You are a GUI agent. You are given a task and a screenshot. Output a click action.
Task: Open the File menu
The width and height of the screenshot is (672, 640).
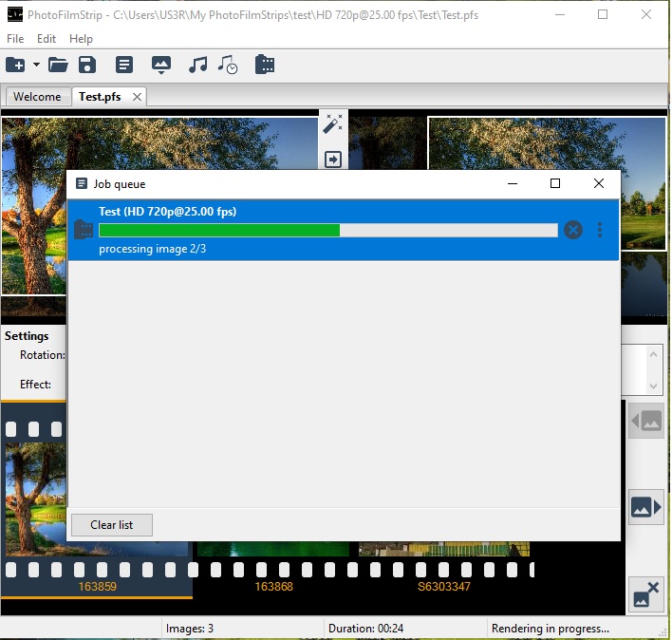click(15, 39)
